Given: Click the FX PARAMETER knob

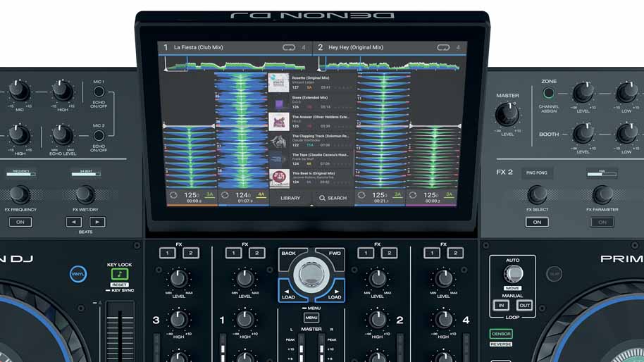Looking at the screenshot, I should [x=602, y=194].
